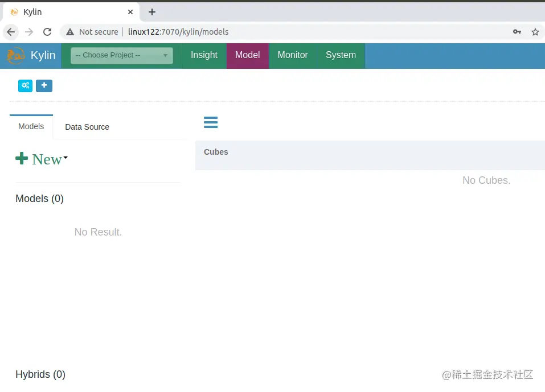Click the No Result. text
The width and height of the screenshot is (545, 392).
tap(98, 232)
